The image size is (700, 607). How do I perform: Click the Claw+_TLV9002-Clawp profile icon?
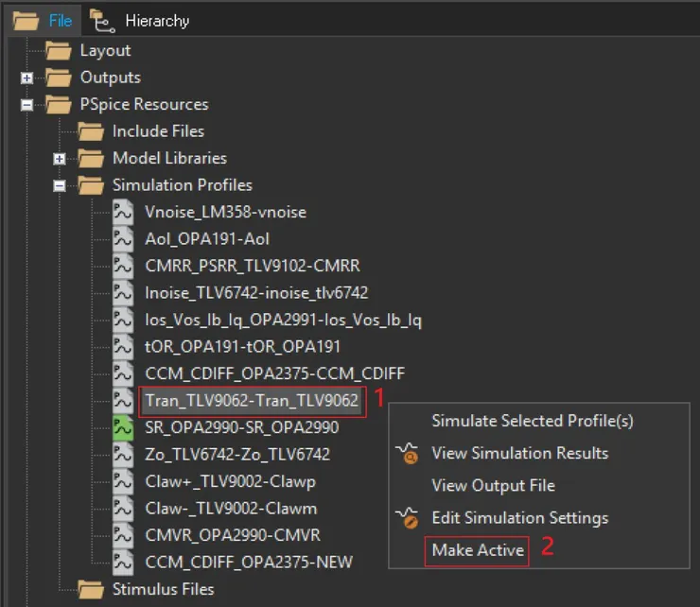[123, 481]
